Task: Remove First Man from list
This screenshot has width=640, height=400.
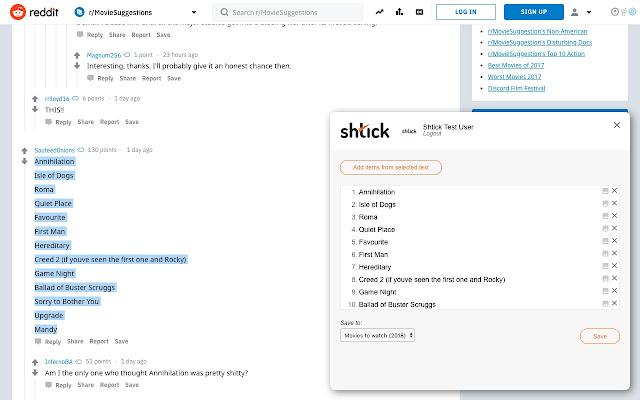Action: click(x=614, y=253)
